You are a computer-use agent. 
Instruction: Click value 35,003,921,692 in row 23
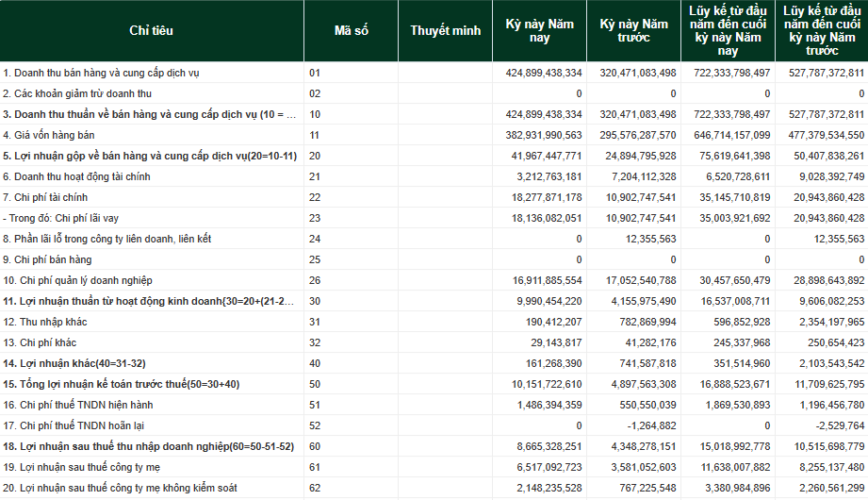coord(734,218)
